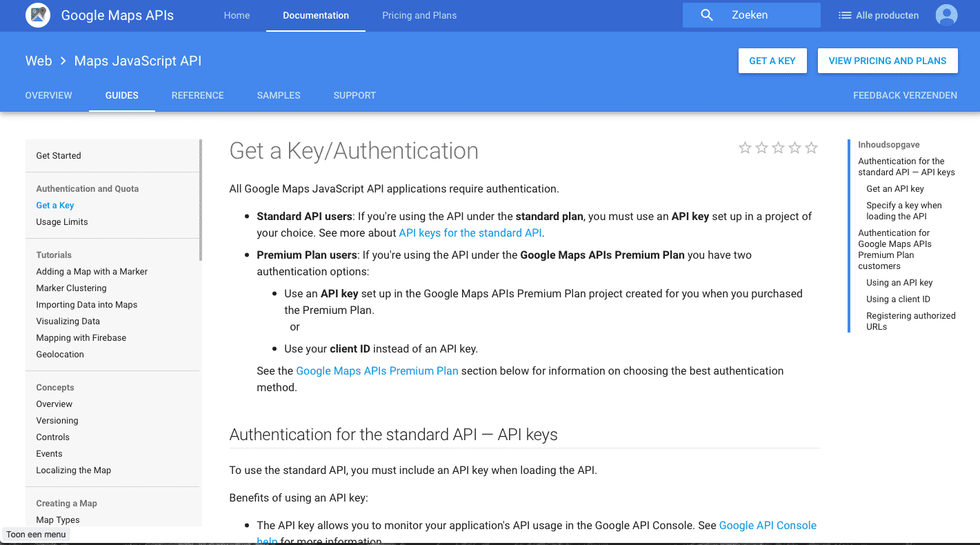Switch to the Reference tab
Screen dimensions: 980x545
tap(198, 95)
